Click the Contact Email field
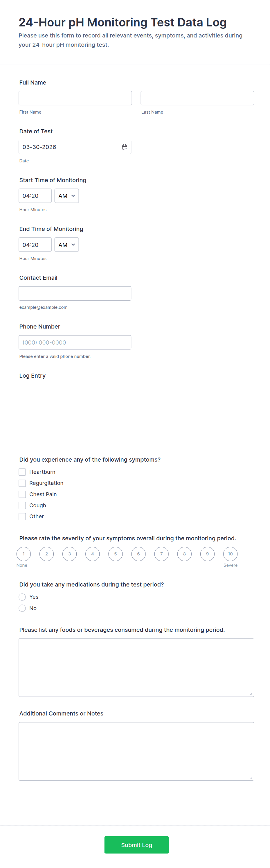 pos(75,293)
